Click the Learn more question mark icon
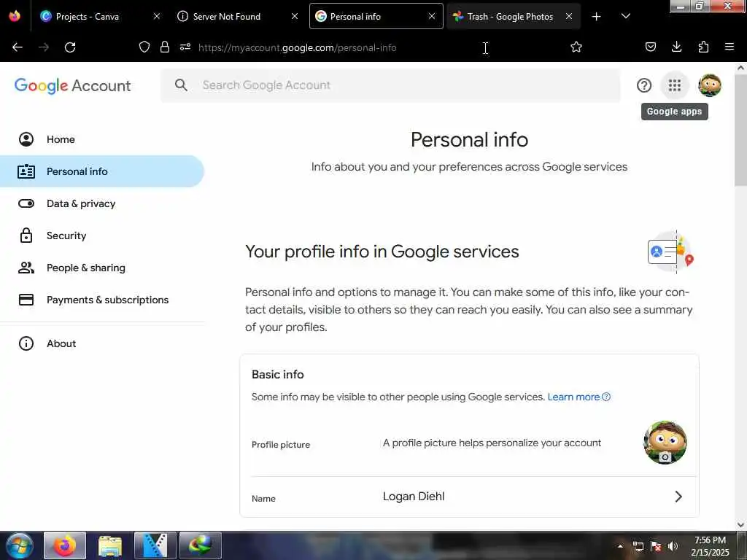The image size is (747, 560). [606, 397]
